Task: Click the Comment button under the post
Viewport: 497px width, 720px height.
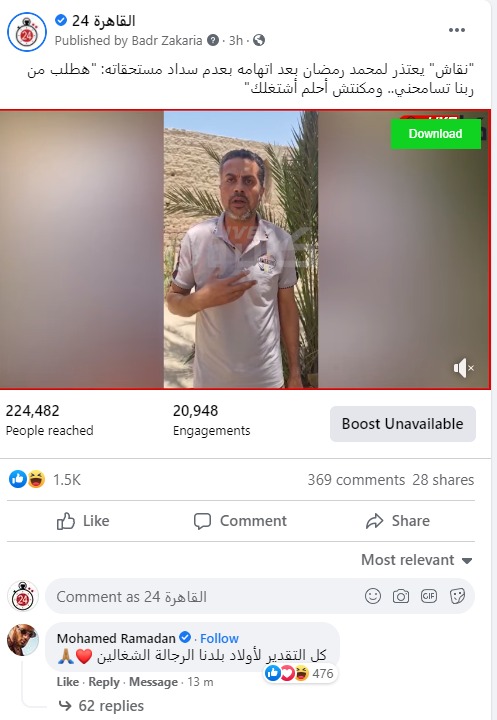Action: click(x=240, y=521)
